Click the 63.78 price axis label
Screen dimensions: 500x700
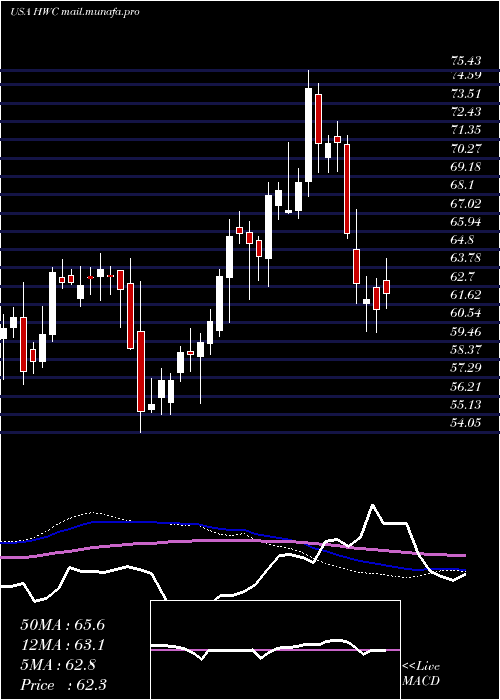click(x=466, y=258)
